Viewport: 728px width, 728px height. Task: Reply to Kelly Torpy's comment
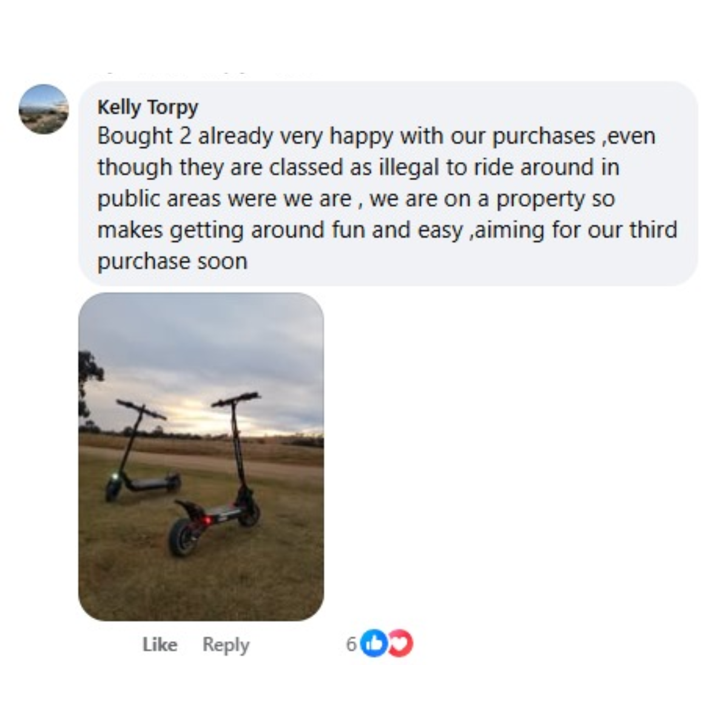coord(226,644)
